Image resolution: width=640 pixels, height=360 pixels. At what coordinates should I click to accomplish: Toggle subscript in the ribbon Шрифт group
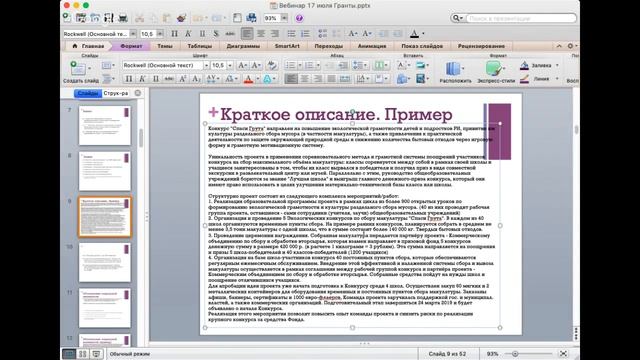[196, 79]
